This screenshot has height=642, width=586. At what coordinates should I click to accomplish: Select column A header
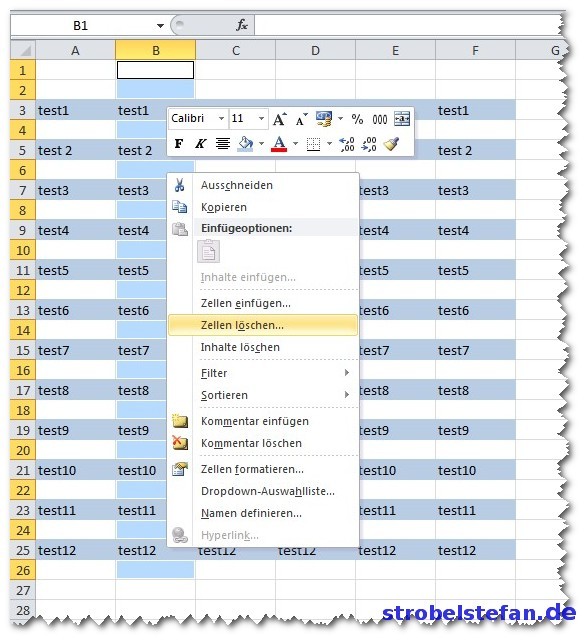75,50
